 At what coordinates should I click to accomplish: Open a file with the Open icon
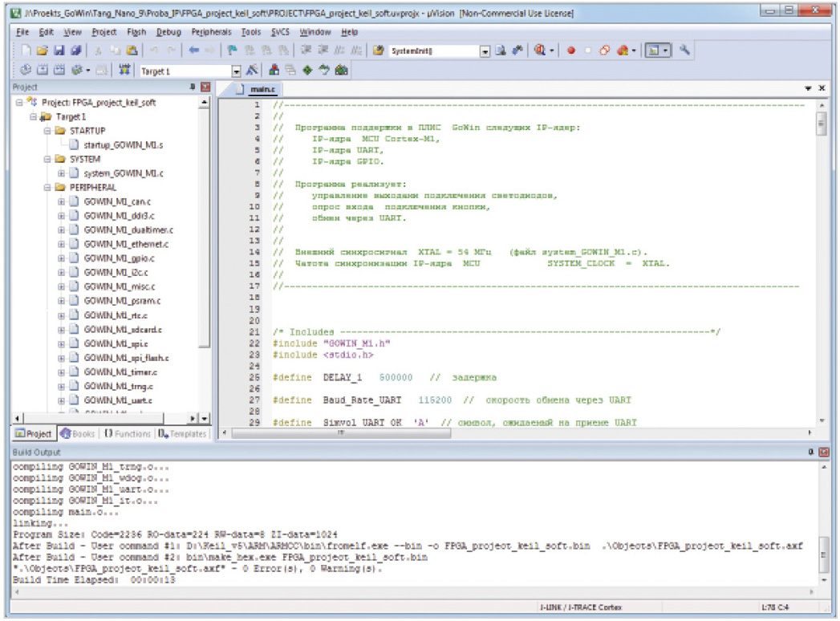tap(42, 51)
